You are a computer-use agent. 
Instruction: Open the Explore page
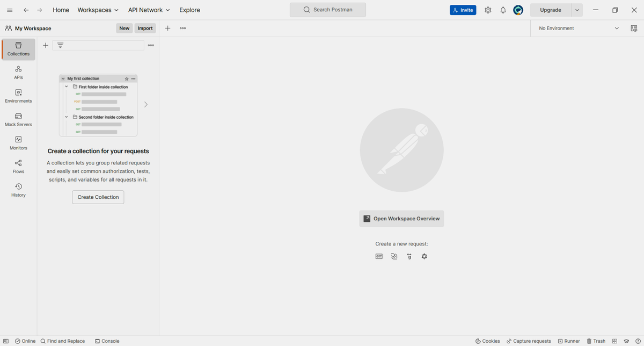189,10
